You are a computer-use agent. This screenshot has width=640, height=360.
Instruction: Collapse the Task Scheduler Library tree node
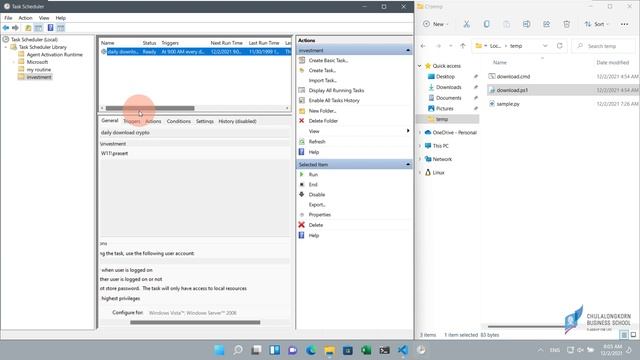click(6, 47)
